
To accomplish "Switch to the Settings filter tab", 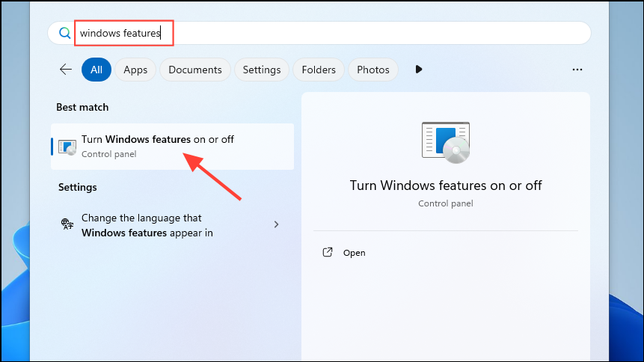I will pyautogui.click(x=262, y=70).
